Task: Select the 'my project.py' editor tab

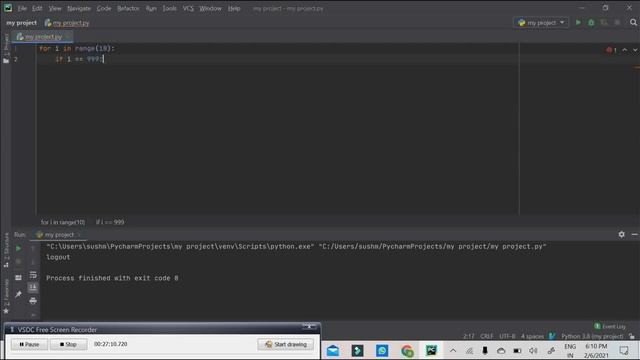Action: pyautogui.click(x=42, y=37)
